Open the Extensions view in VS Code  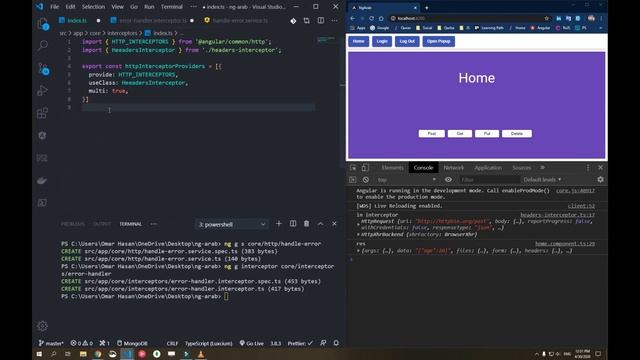42,113
